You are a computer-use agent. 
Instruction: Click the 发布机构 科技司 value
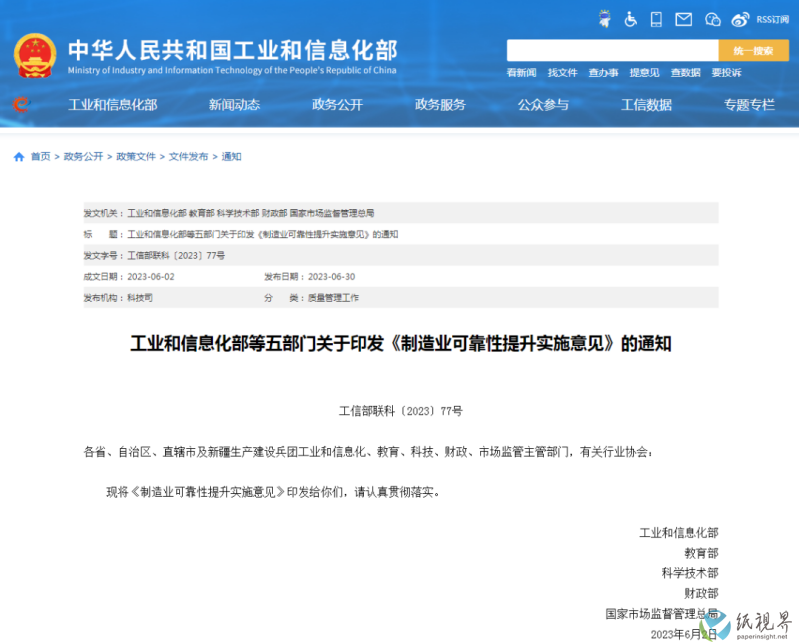click(140, 298)
